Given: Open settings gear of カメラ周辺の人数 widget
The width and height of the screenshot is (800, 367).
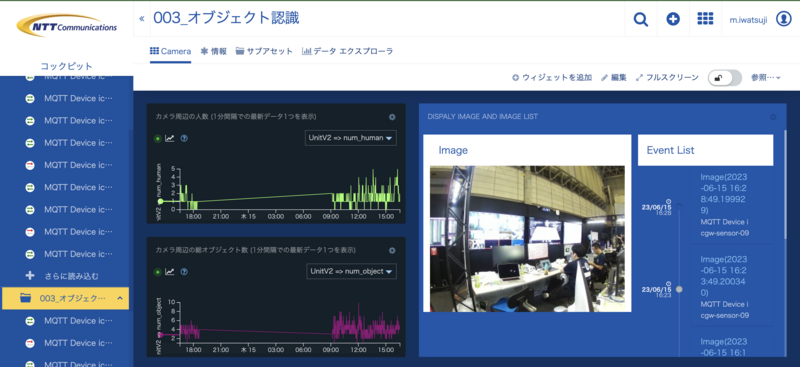Looking at the screenshot, I should click(x=392, y=117).
